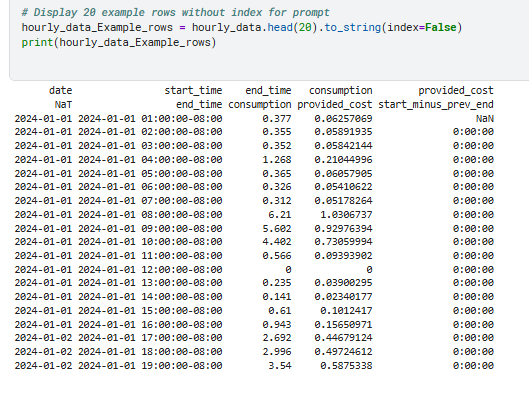Click the 0:00:00 value in the 19:00:00 row
529x394 pixels.
tap(473, 366)
